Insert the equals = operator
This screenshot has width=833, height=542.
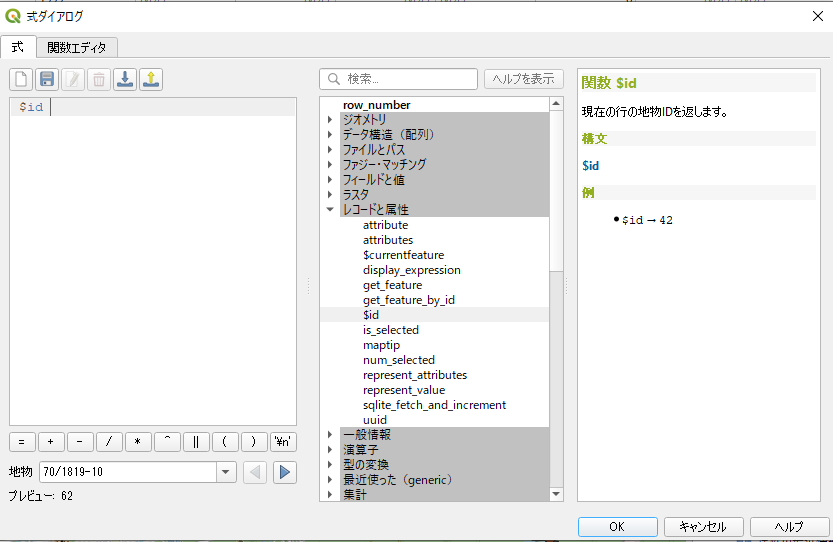pyautogui.click(x=22, y=441)
